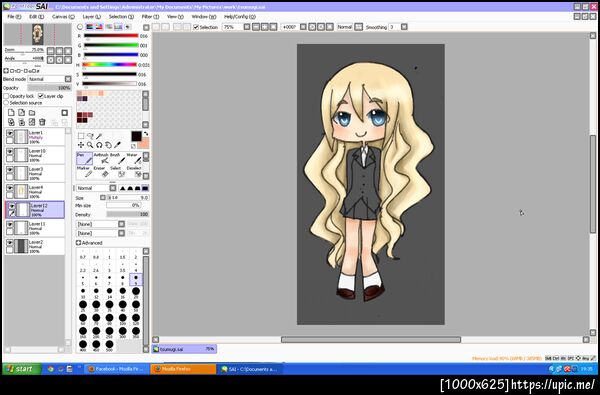The width and height of the screenshot is (600, 395).
Task: Show the color wheel panel
Action: pyautogui.click(x=80, y=27)
